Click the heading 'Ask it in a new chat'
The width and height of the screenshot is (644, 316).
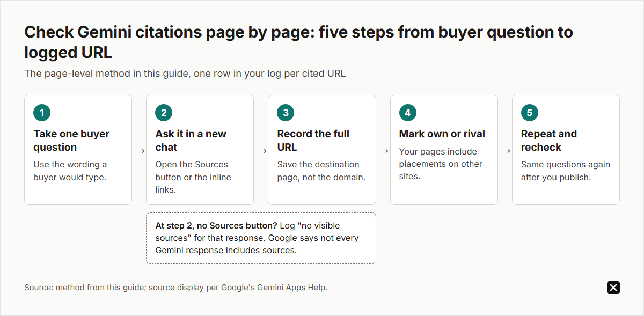(x=191, y=141)
